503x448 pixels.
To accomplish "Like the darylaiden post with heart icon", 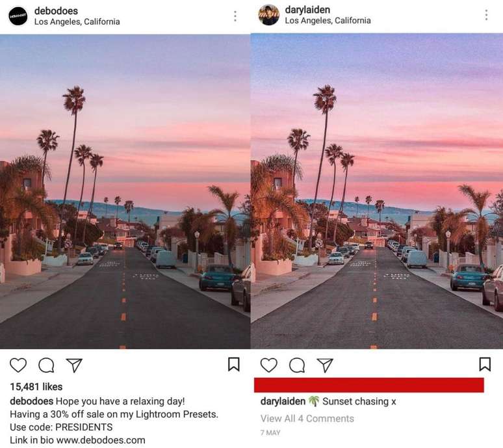I will [269, 365].
